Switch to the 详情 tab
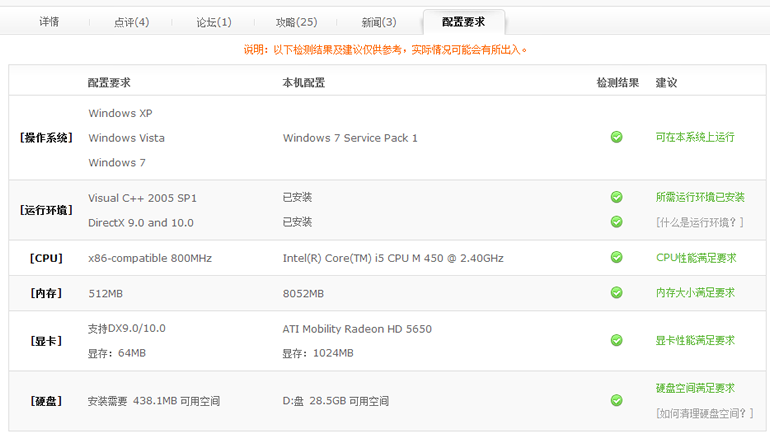This screenshot has height=434, width=770. coord(49,22)
